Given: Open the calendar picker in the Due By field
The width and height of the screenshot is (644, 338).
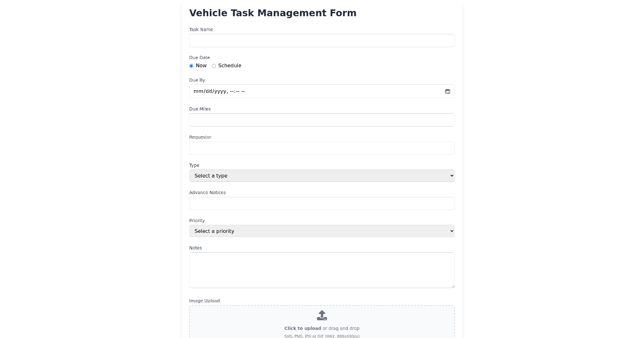Looking at the screenshot, I should (x=448, y=91).
